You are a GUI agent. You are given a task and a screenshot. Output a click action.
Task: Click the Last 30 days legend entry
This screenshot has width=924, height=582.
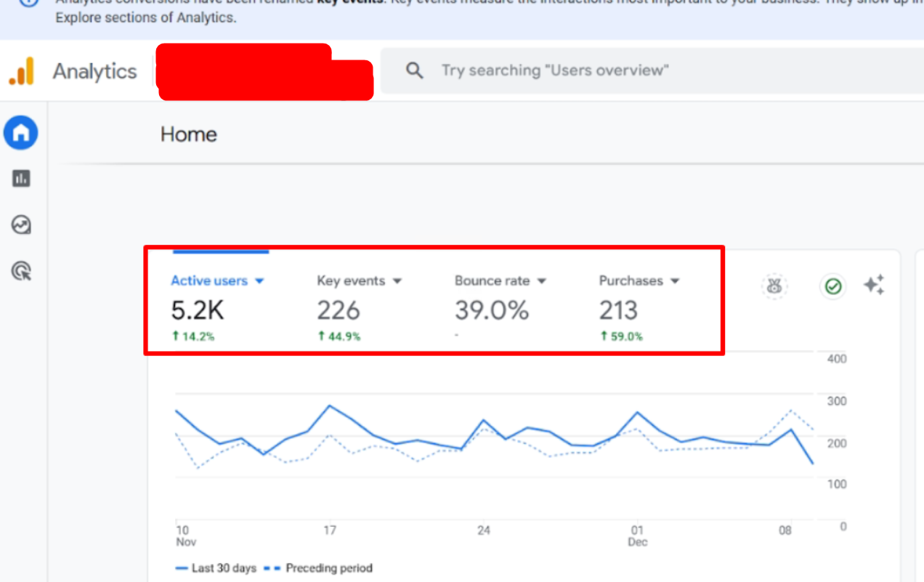pos(216,568)
